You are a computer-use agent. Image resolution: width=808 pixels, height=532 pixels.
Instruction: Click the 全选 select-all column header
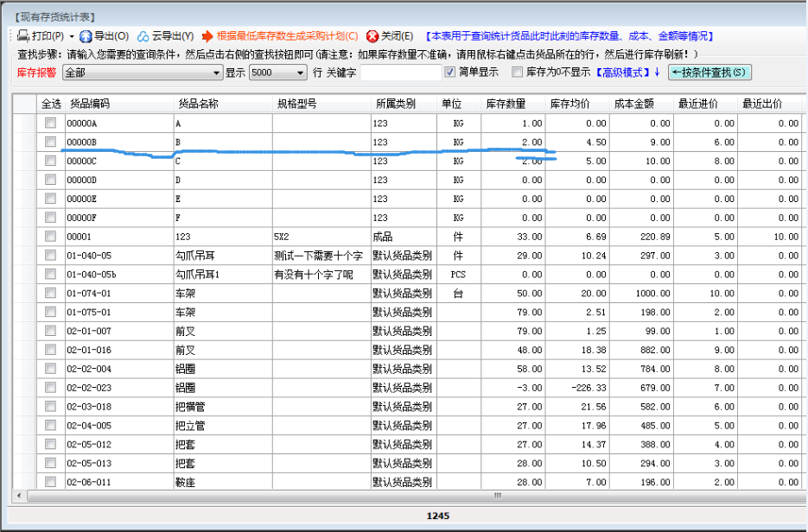tap(51, 104)
